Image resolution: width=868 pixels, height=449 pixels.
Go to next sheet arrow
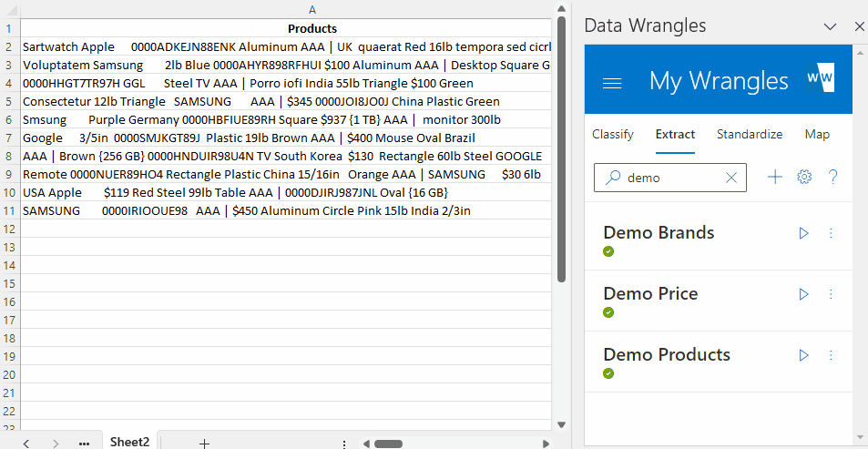[x=56, y=443]
